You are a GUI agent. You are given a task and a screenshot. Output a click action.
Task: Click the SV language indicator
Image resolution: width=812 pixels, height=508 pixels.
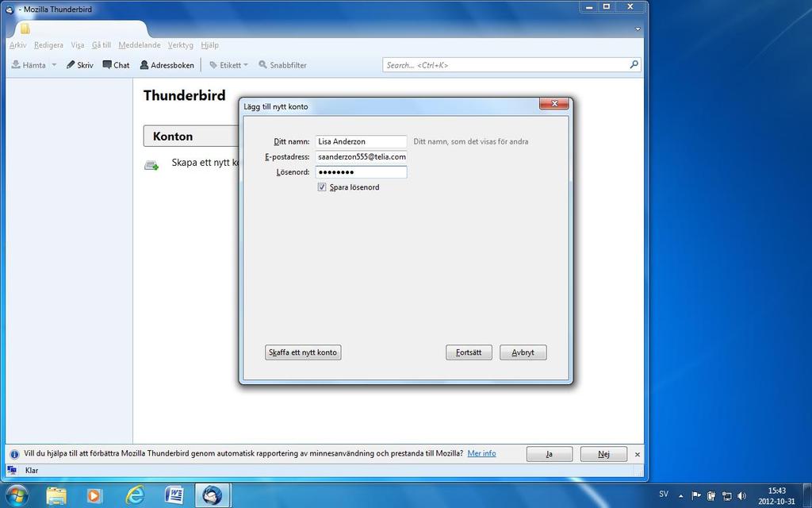tap(664, 495)
